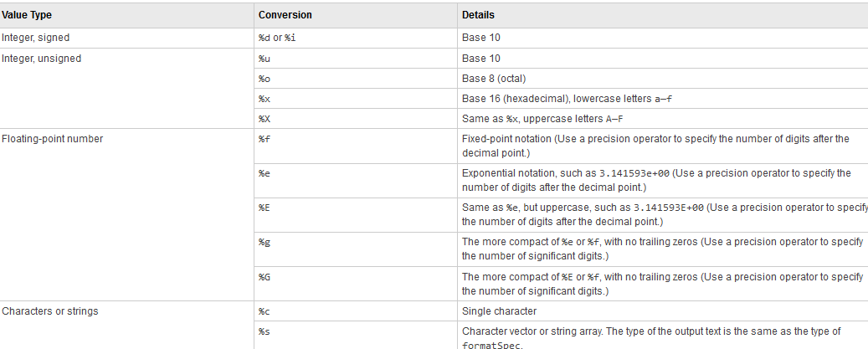Click the %o octal conversion code

[264, 79]
